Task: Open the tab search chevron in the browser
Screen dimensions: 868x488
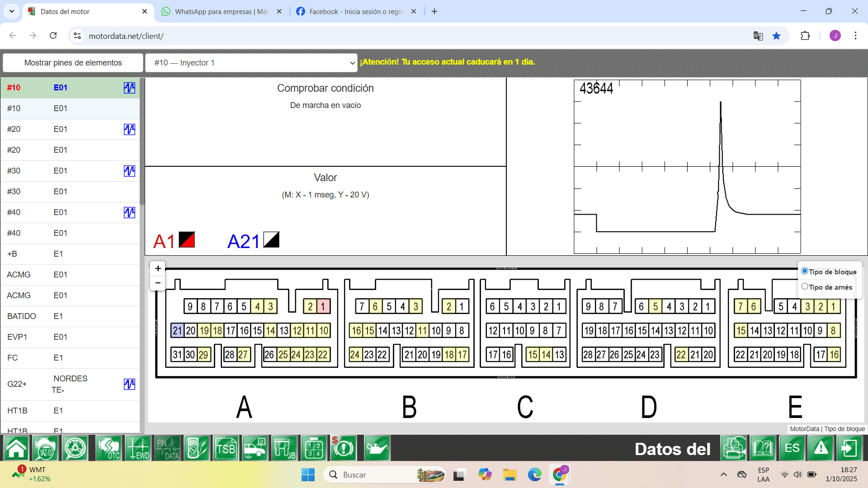Action: [11, 11]
